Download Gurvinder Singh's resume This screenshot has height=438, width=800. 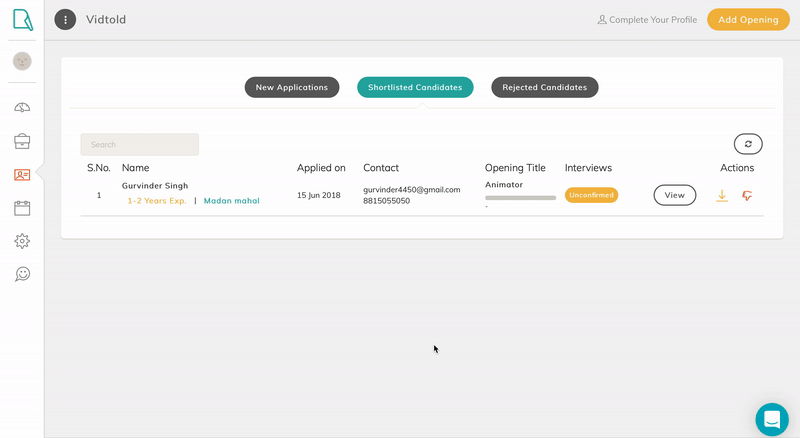tap(722, 196)
